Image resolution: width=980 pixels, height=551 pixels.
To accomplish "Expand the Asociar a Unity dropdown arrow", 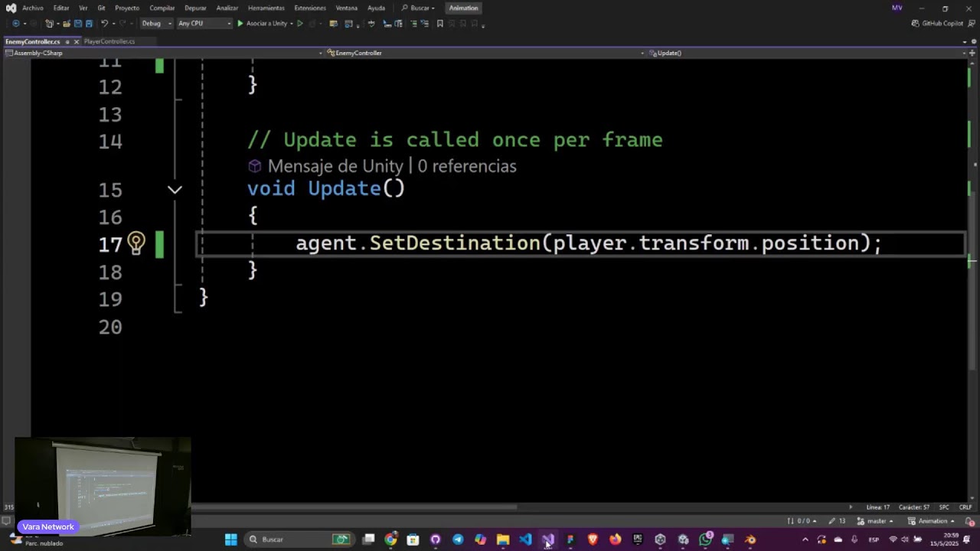I will [291, 24].
